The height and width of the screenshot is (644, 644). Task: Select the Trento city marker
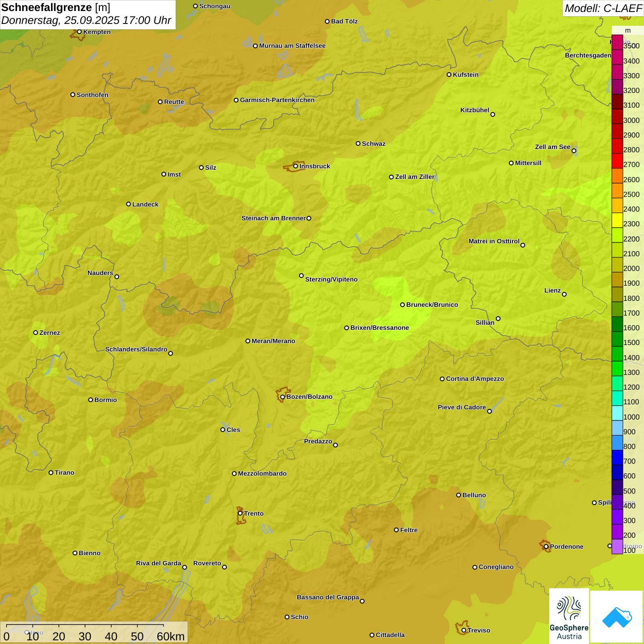point(240,513)
